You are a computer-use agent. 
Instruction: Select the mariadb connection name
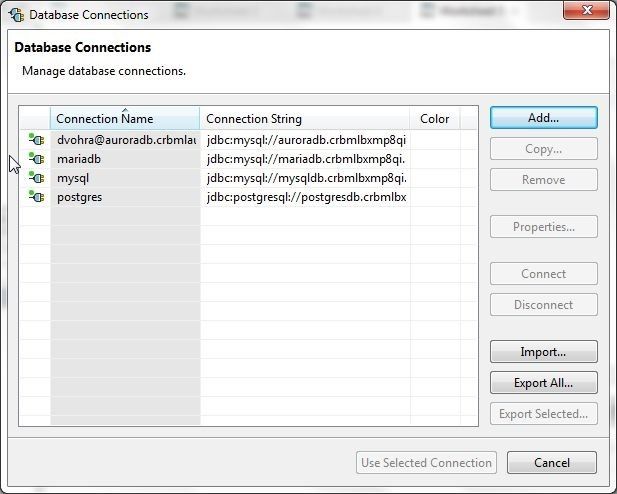(79, 159)
